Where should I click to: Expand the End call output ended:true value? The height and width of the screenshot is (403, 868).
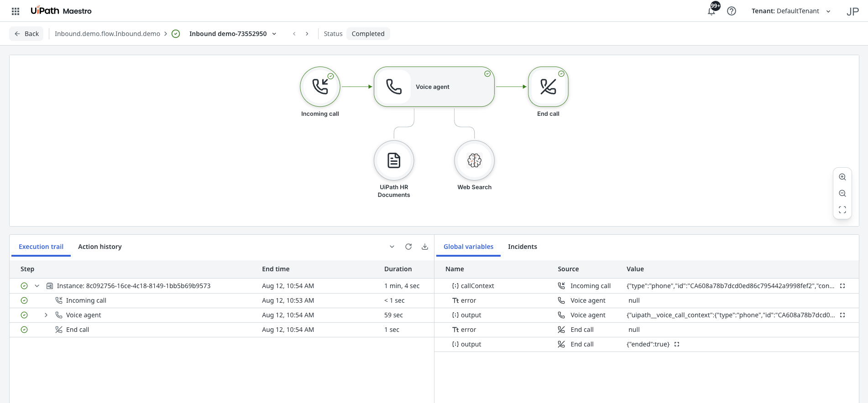pos(677,344)
